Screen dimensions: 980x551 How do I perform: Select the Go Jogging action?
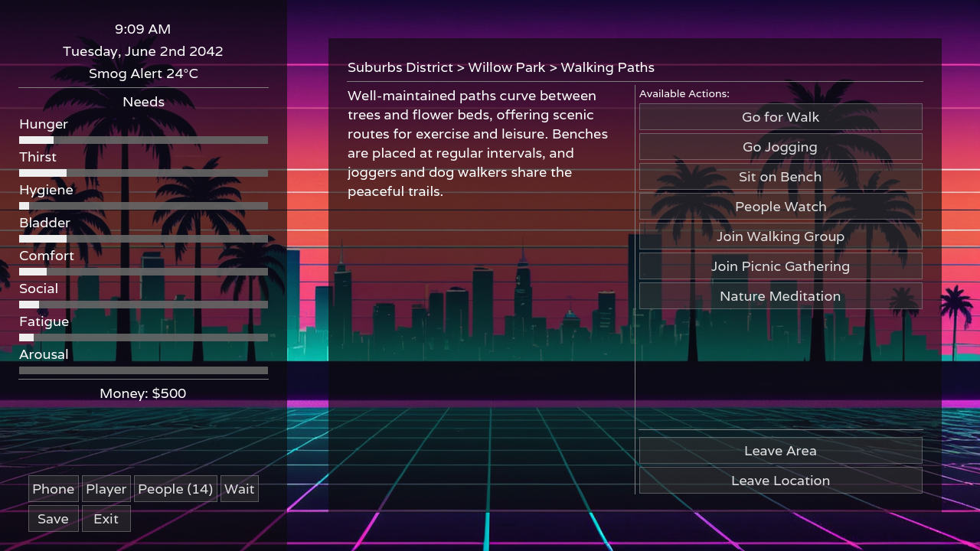pos(780,147)
